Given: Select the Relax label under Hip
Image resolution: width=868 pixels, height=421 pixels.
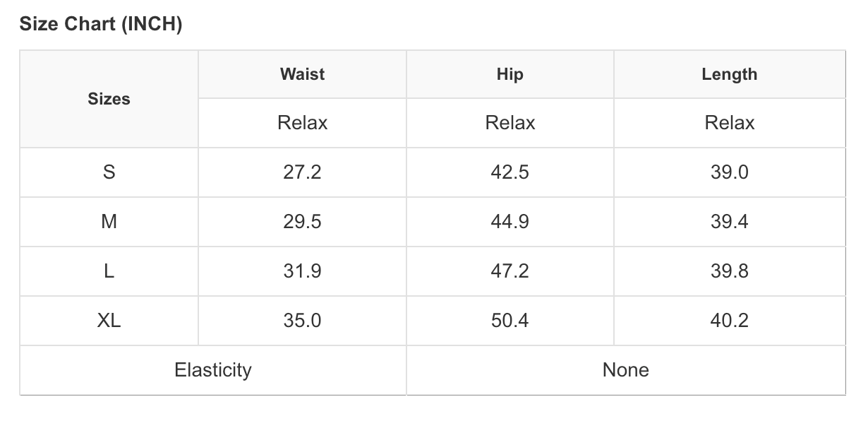Looking at the screenshot, I should pos(510,123).
